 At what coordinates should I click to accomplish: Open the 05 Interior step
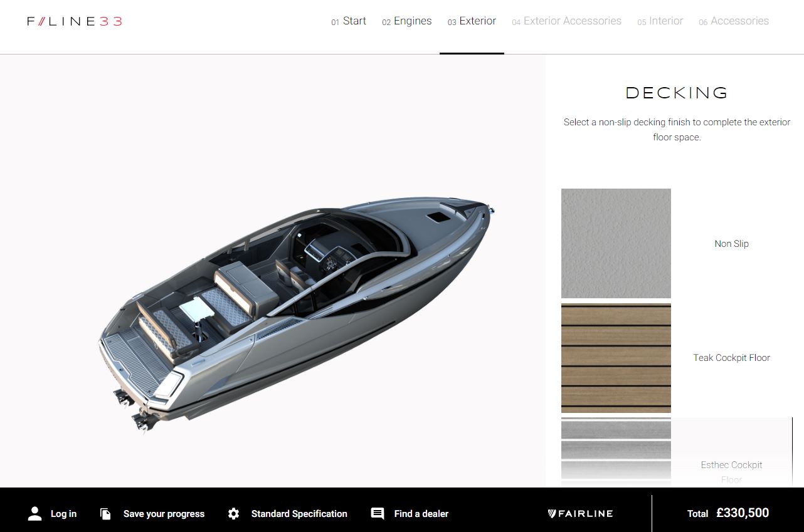click(660, 21)
